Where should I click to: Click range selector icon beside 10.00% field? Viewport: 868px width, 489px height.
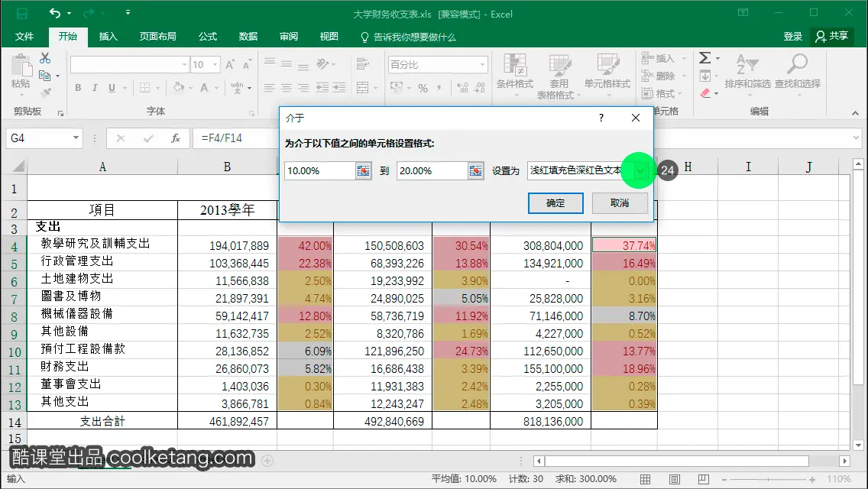[x=363, y=170]
